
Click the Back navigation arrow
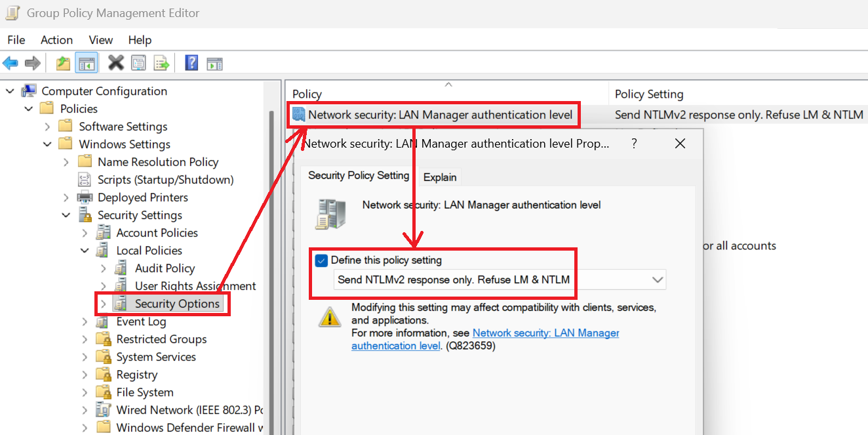(10, 62)
